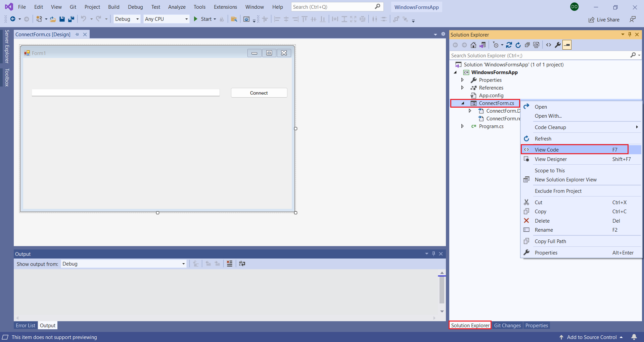This screenshot has height=342, width=644.
Task: Click the Home icon in Solution Explorer
Action: (x=473, y=45)
